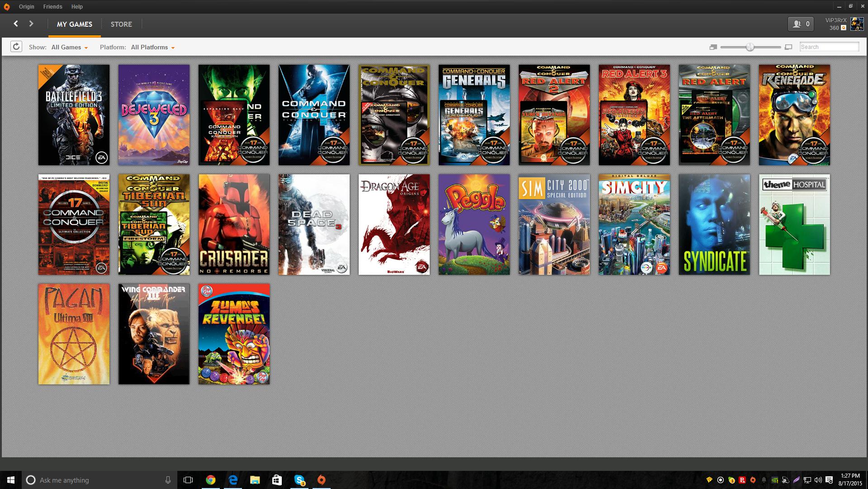This screenshot has height=489, width=868.
Task: Click the user avatar picture
Action: coord(857,24)
